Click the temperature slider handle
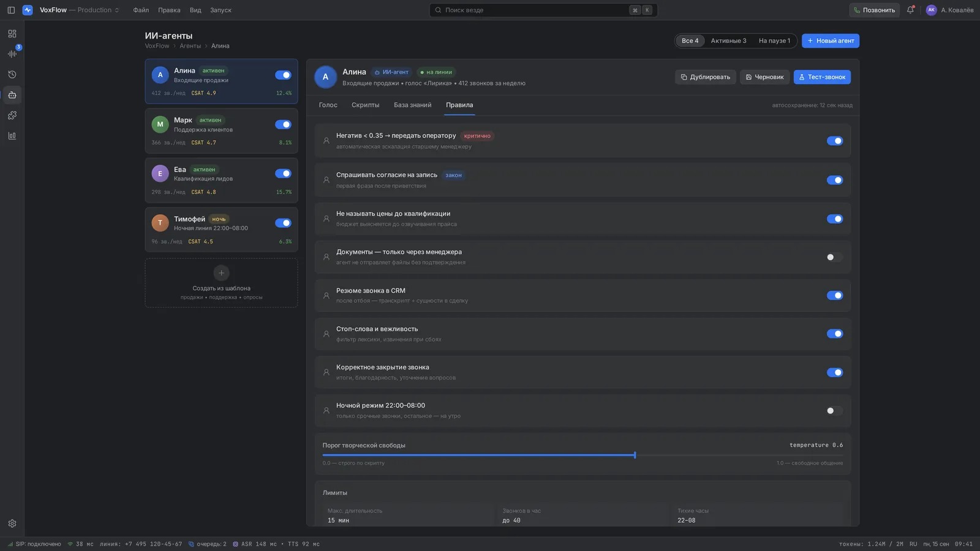This screenshot has height=551, width=980. click(635, 455)
